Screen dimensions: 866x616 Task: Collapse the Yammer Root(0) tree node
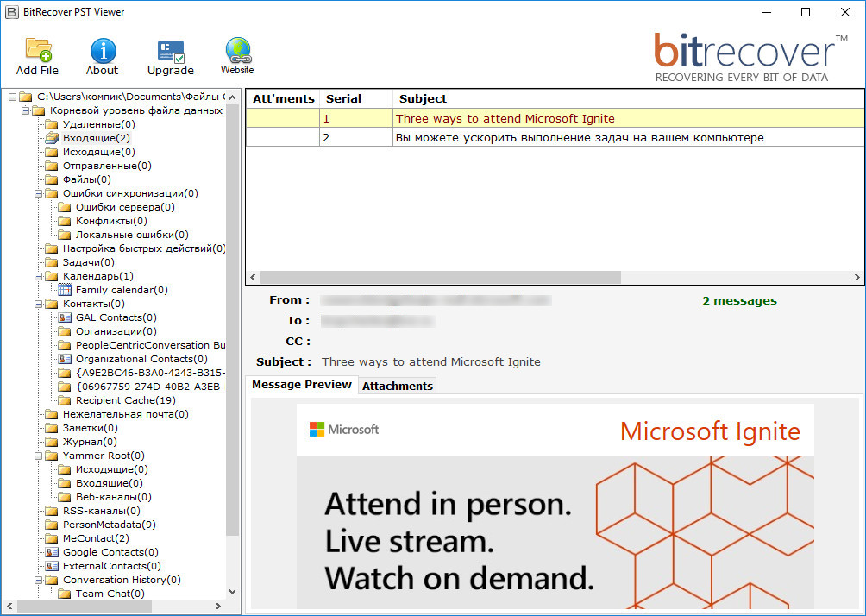tap(38, 456)
